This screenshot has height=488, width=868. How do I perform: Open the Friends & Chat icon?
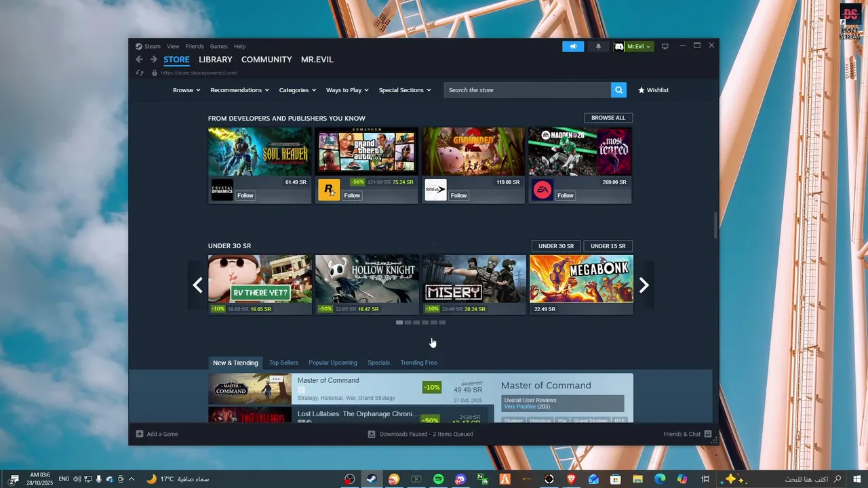click(708, 434)
